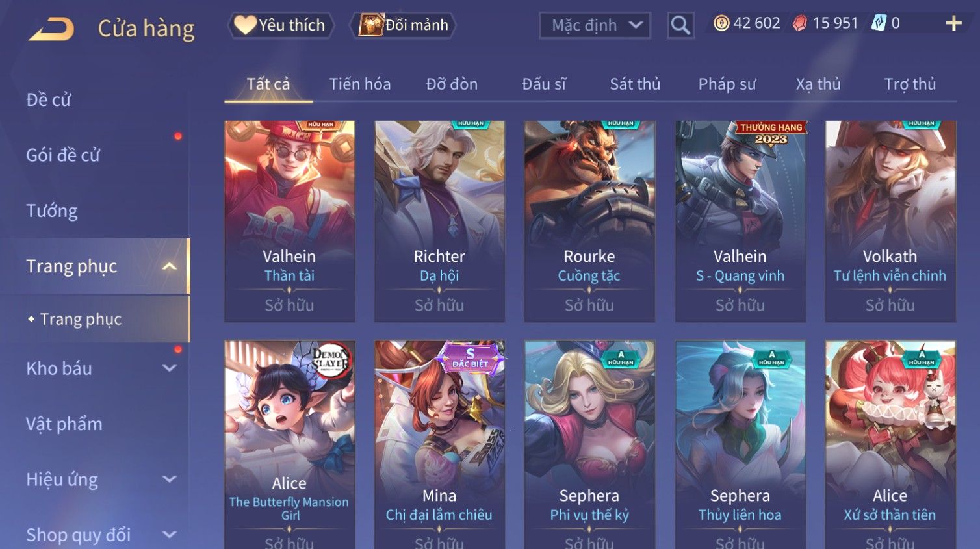The width and height of the screenshot is (980, 549).
Task: Switch to the Pháp sư tab
Action: pyautogui.click(x=727, y=84)
